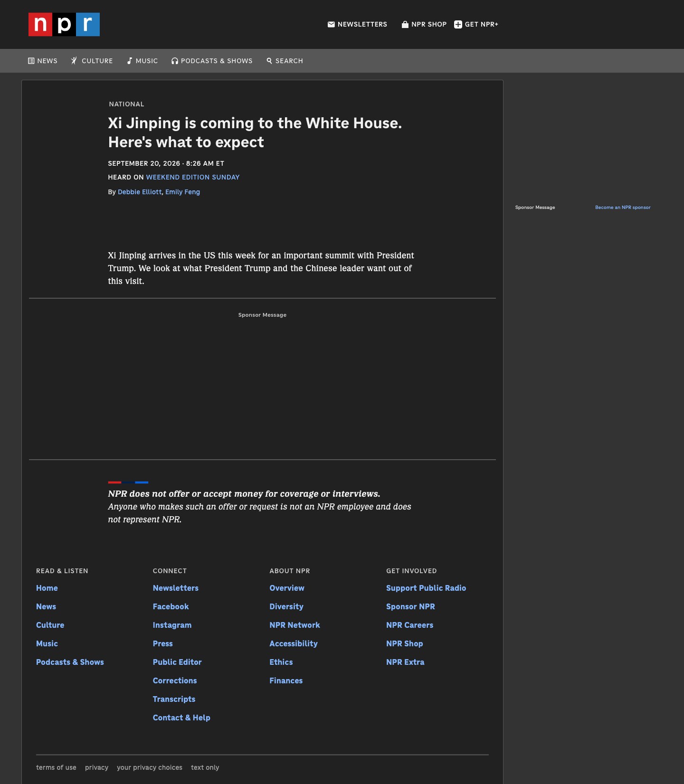Screen dimensions: 684x784
Task: Click the News section icon
Action: [31, 61]
